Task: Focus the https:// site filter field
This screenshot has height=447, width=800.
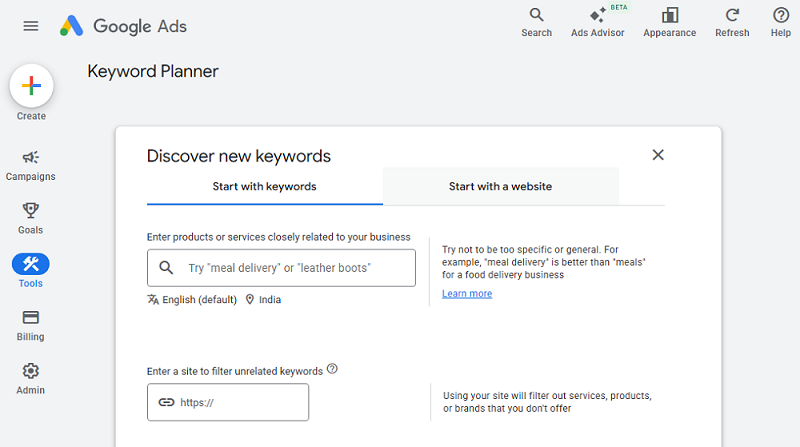Action: (228, 402)
